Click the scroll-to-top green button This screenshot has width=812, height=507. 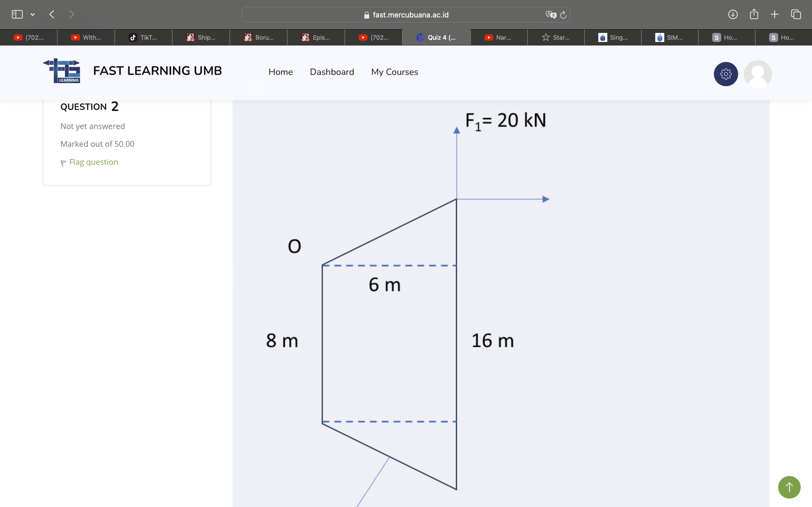pos(790,487)
